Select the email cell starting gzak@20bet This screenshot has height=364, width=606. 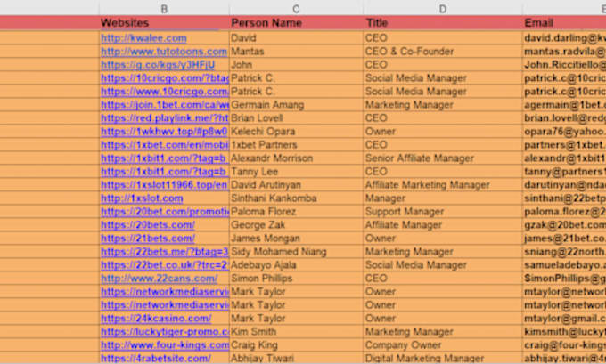[564, 224]
